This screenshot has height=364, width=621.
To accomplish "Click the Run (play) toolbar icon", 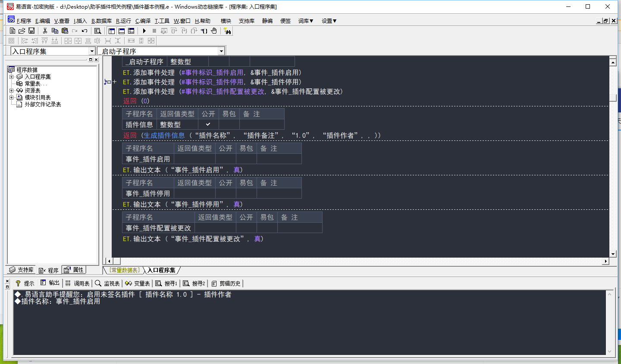I will (x=144, y=31).
